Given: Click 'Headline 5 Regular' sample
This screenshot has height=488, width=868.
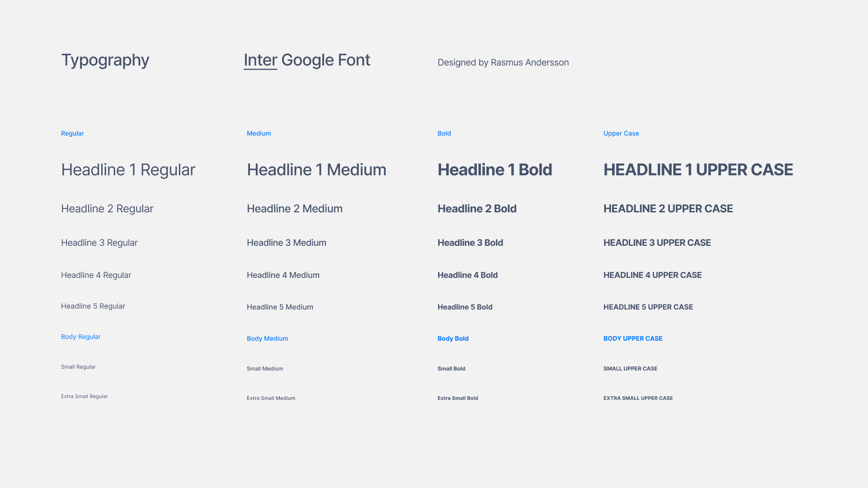Looking at the screenshot, I should click(x=93, y=306).
